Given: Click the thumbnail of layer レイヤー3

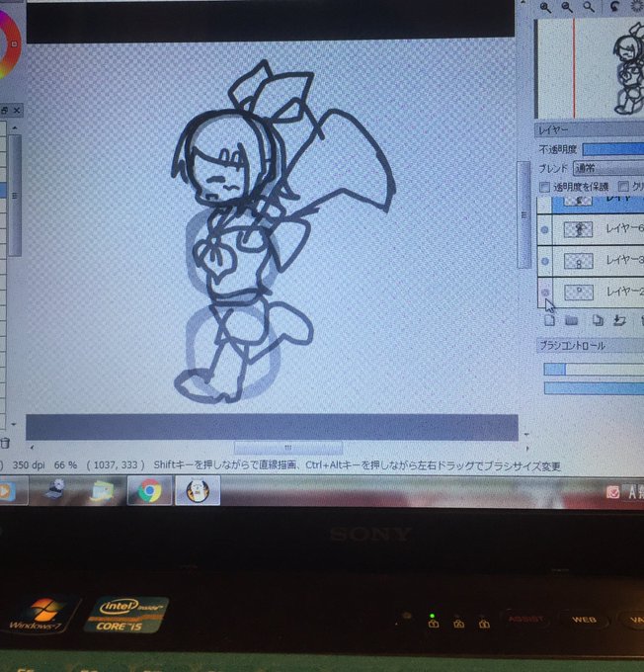Looking at the screenshot, I should point(579,261).
